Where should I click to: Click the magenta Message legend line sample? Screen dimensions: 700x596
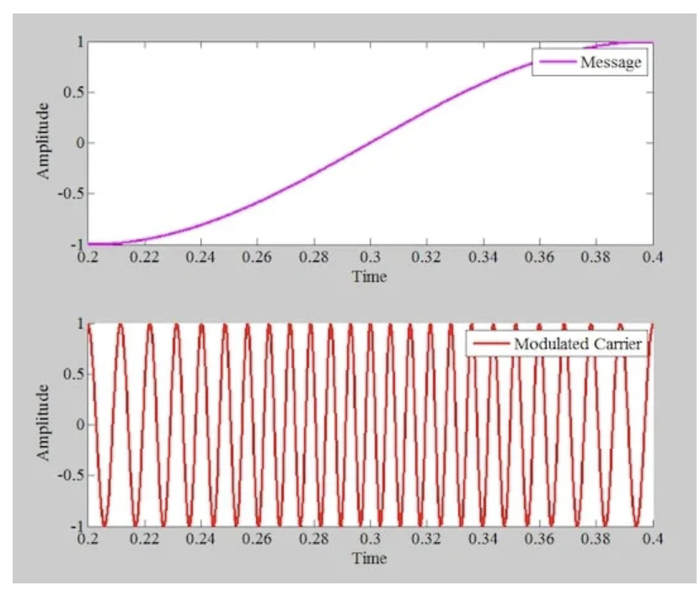pos(557,62)
